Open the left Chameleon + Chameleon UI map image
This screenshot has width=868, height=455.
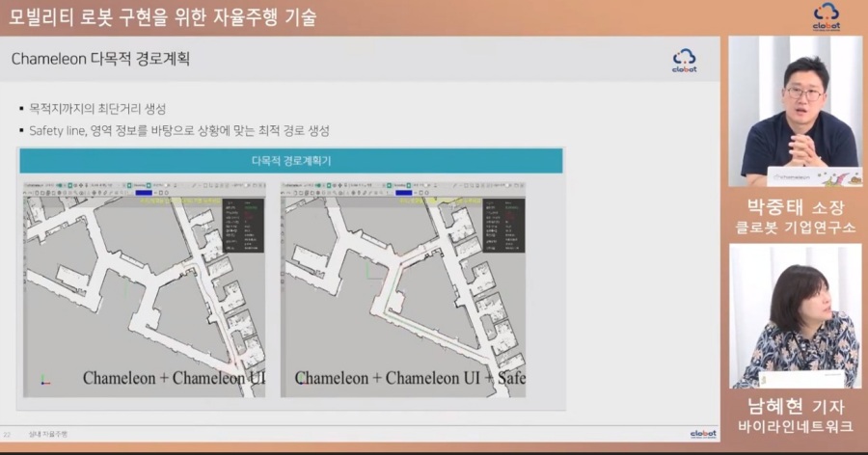(x=144, y=289)
